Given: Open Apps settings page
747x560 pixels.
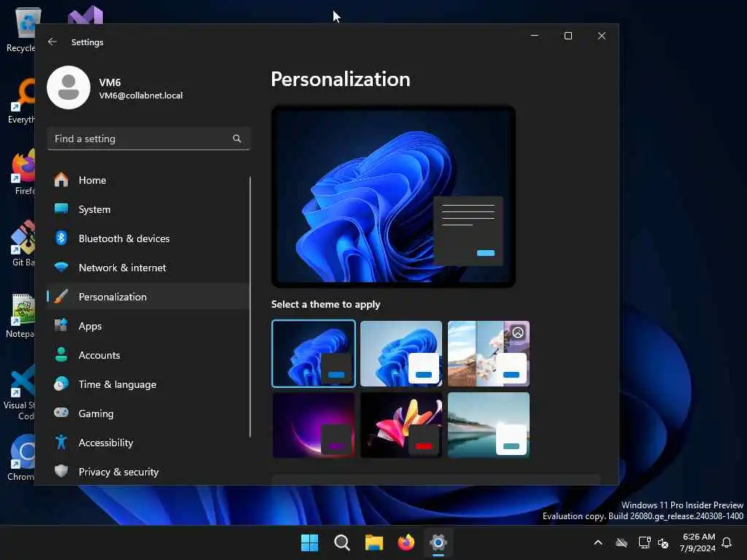Looking at the screenshot, I should [147, 326].
